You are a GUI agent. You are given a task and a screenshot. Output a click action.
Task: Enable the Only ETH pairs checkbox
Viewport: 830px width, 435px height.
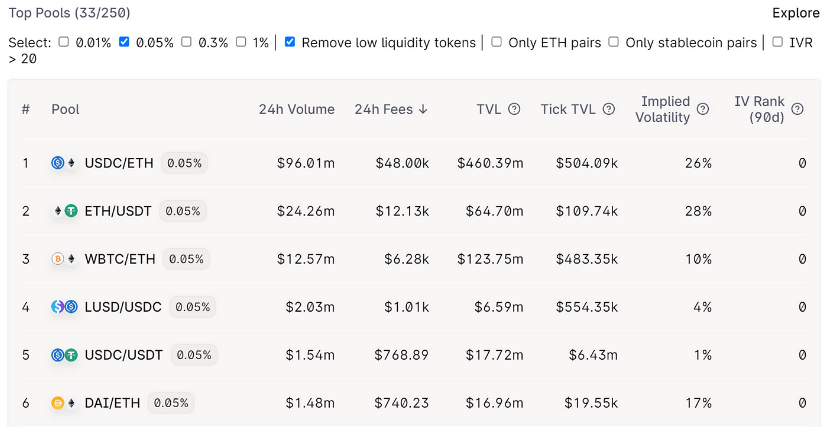click(x=497, y=42)
